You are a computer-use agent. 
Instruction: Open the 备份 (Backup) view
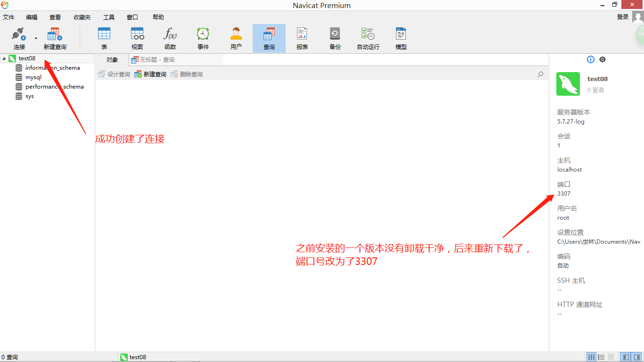click(x=335, y=38)
